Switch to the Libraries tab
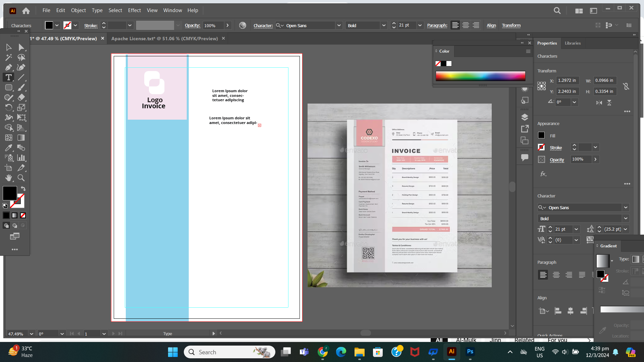 (573, 43)
